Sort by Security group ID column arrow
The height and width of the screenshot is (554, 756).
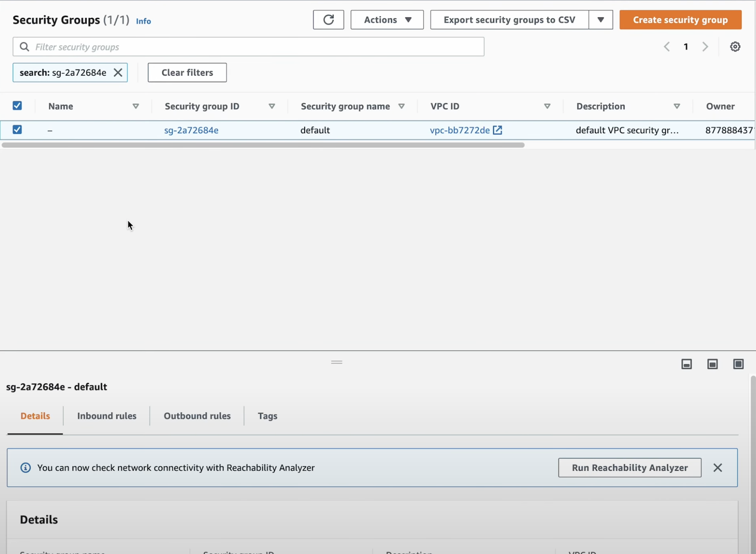click(272, 106)
